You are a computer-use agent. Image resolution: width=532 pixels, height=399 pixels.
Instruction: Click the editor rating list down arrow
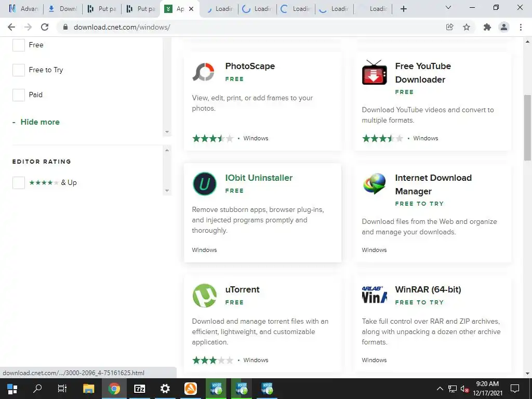pyautogui.click(x=167, y=190)
